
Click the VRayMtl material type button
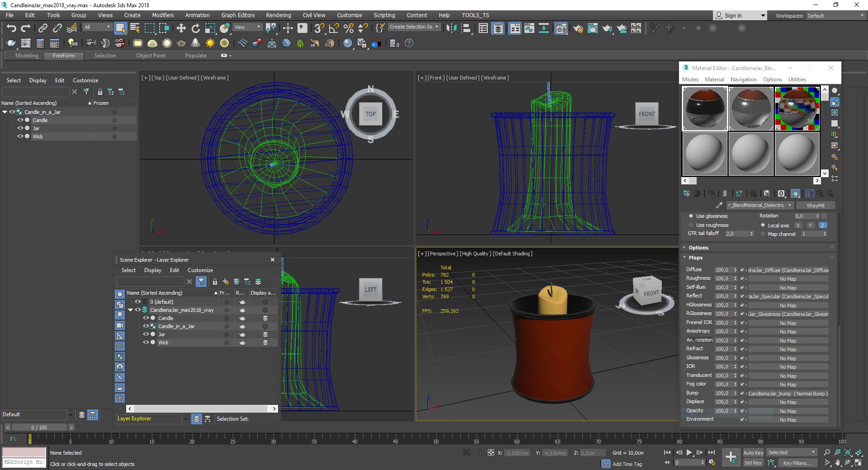pos(816,205)
